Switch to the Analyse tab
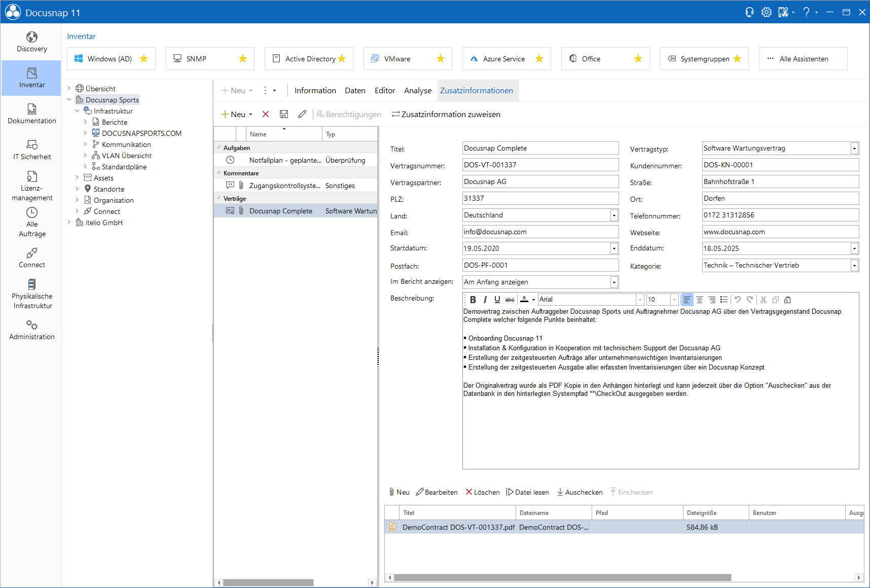 point(418,91)
